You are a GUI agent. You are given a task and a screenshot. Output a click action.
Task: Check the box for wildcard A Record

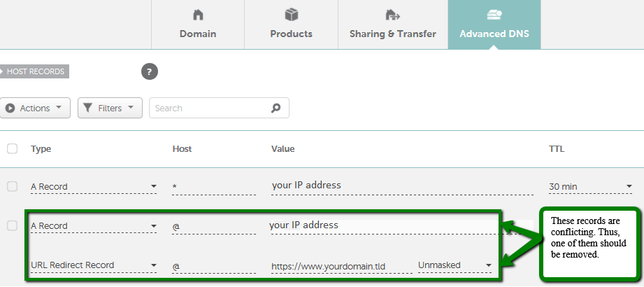tap(12, 186)
